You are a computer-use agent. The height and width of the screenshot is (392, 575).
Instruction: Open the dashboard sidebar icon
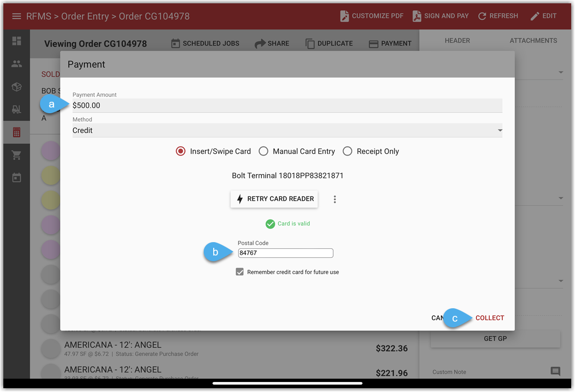point(17,41)
